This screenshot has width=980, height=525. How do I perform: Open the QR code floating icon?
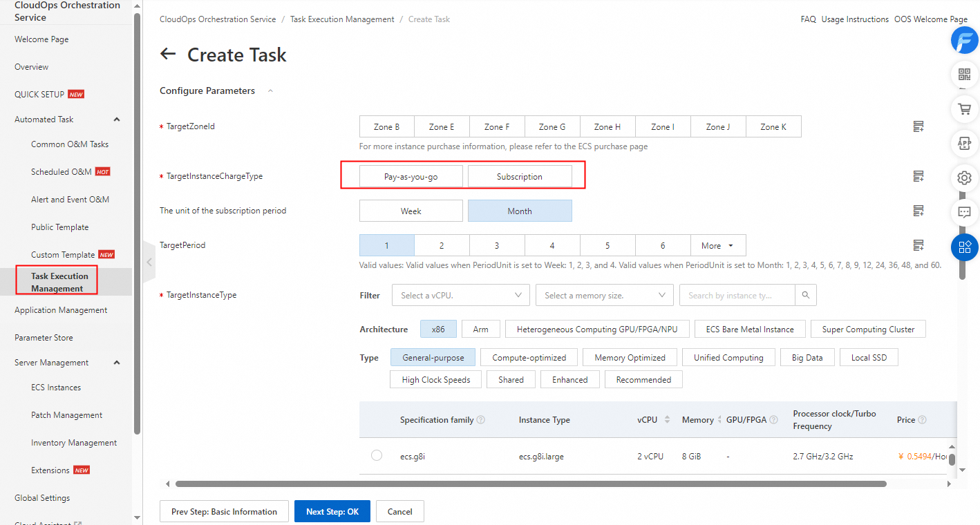[x=964, y=75]
